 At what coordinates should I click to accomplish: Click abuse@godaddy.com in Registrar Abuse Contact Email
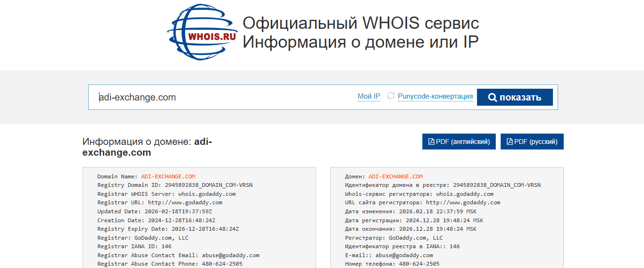(x=231, y=255)
